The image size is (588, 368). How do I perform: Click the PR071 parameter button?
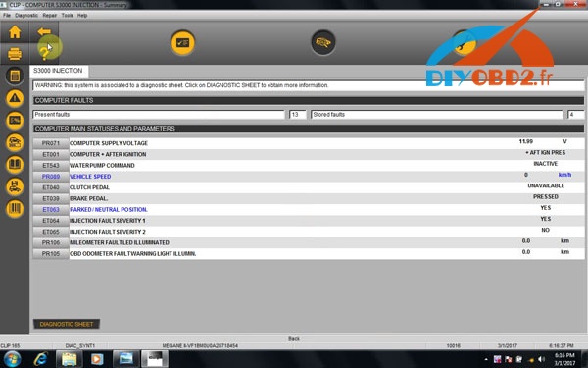51,143
